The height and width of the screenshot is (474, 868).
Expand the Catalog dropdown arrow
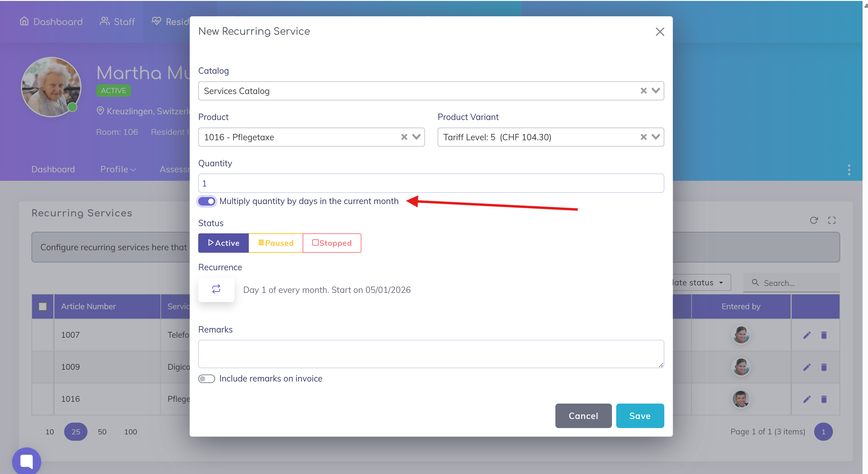point(656,91)
